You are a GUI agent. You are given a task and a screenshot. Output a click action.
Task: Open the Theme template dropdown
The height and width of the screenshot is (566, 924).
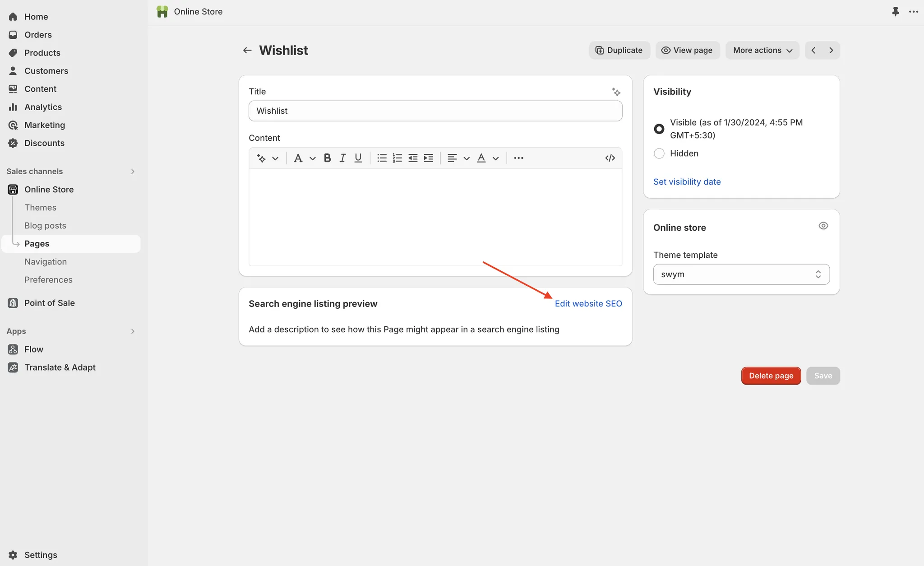click(741, 274)
